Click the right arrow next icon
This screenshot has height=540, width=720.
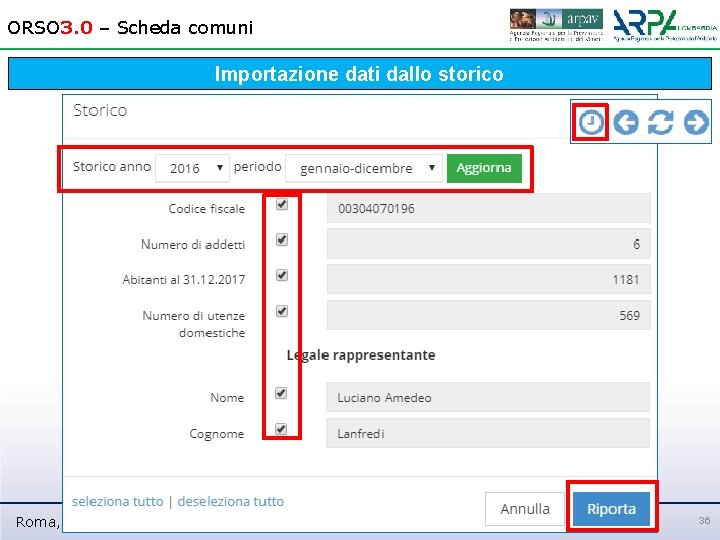click(696, 122)
